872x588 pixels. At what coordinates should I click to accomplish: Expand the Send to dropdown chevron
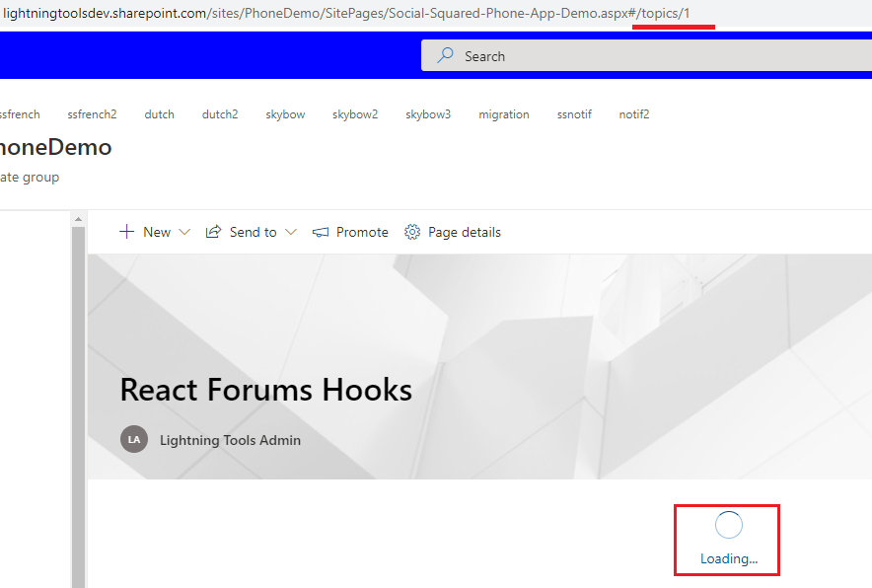(x=290, y=232)
